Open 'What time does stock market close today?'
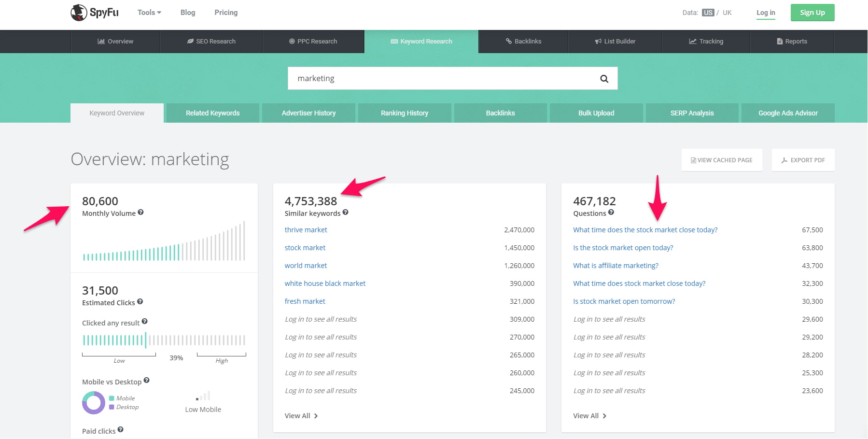This screenshot has height=439, width=868. pos(639,283)
